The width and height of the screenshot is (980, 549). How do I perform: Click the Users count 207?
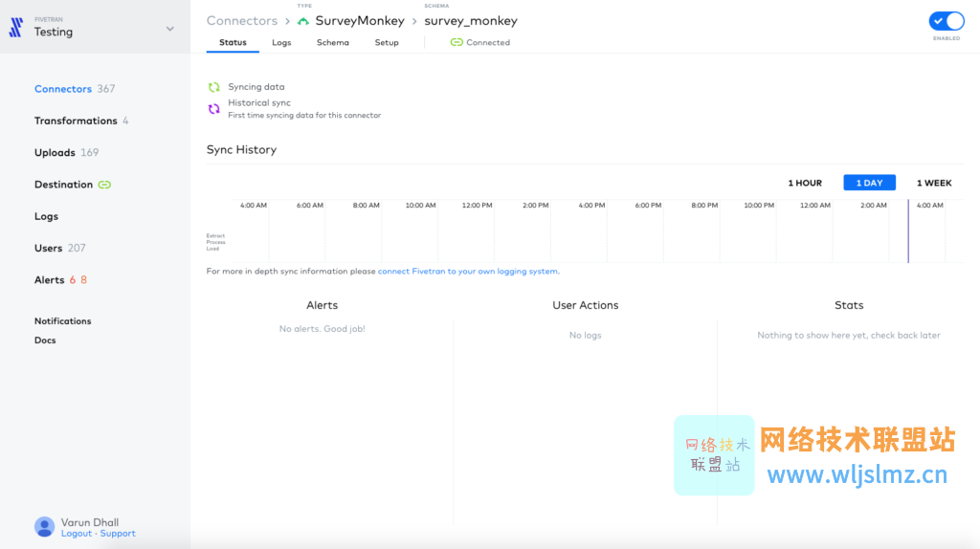(x=77, y=248)
